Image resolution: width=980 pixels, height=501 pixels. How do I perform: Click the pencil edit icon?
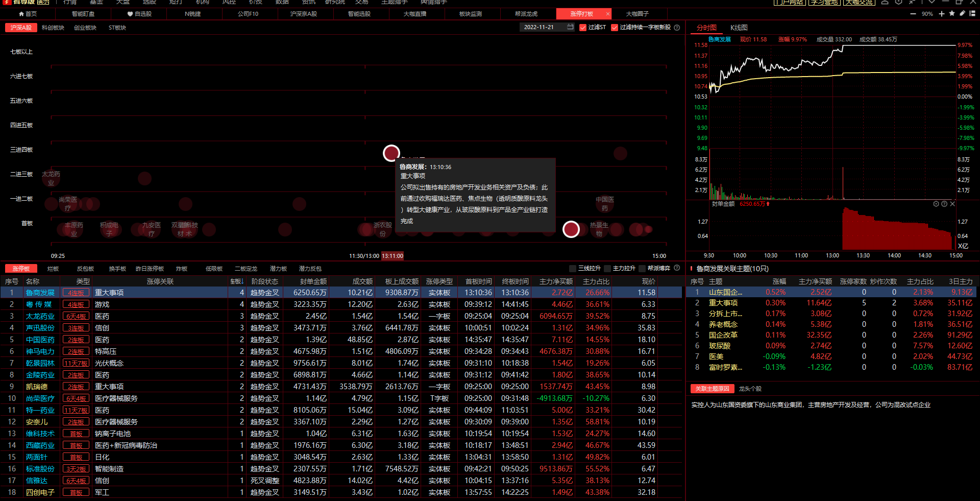pos(962,13)
